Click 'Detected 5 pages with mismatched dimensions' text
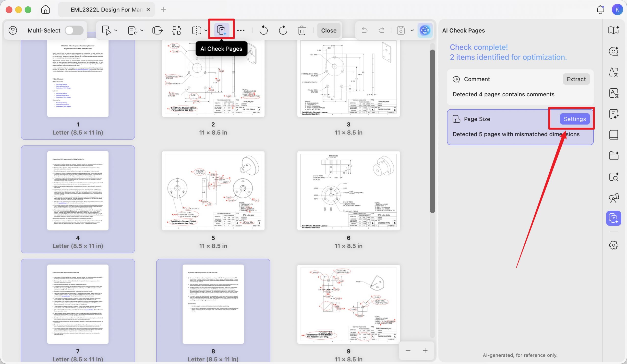Viewport: 627px width, 364px height. tap(516, 134)
